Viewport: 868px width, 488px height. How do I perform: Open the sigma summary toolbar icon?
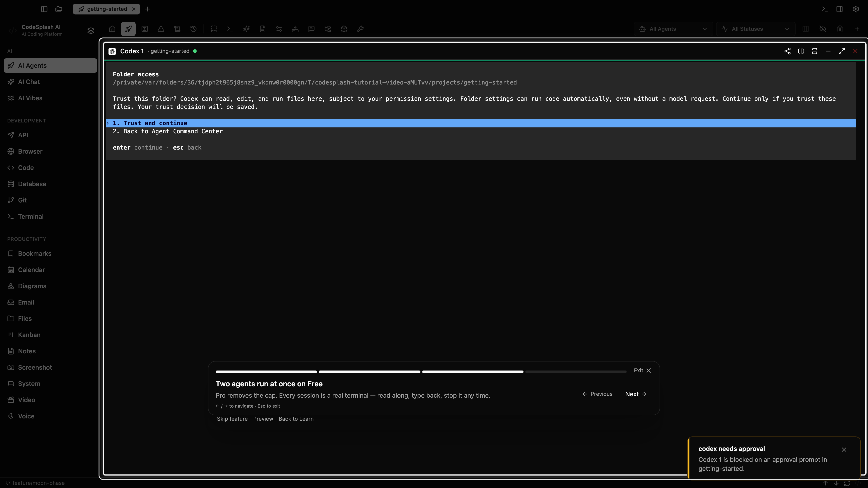click(145, 29)
